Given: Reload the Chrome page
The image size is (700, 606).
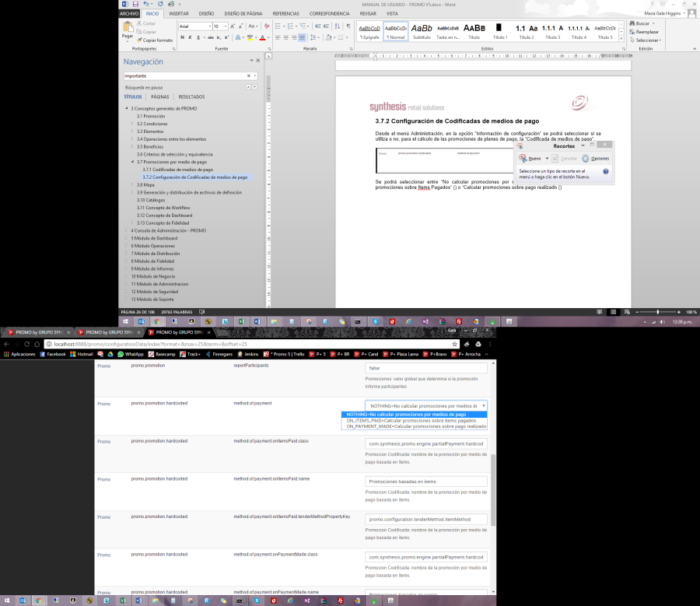Looking at the screenshot, I should (26, 345).
